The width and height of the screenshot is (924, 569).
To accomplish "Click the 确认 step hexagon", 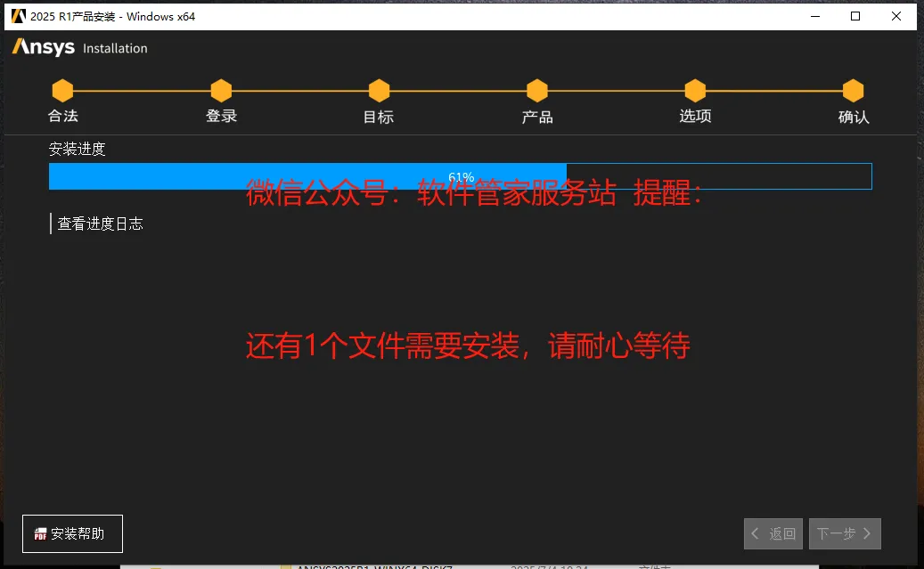I will pyautogui.click(x=853, y=91).
